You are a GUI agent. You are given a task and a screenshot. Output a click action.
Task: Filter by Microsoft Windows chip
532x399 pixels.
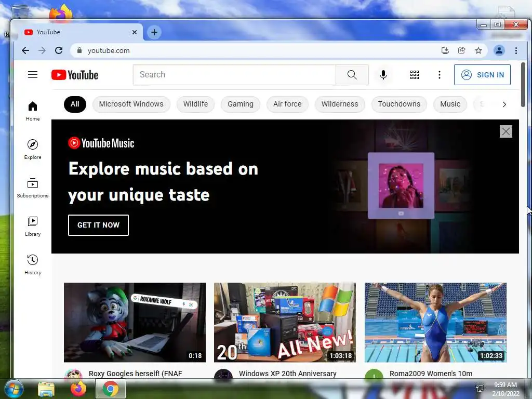coord(131,104)
